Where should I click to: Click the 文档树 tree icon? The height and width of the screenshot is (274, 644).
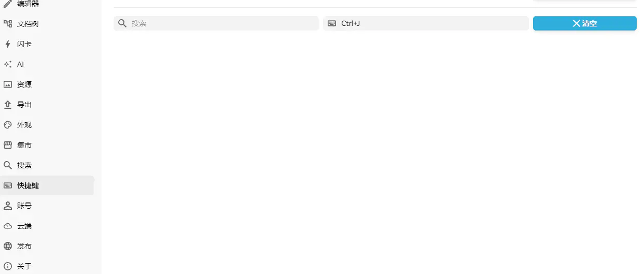[x=8, y=24]
